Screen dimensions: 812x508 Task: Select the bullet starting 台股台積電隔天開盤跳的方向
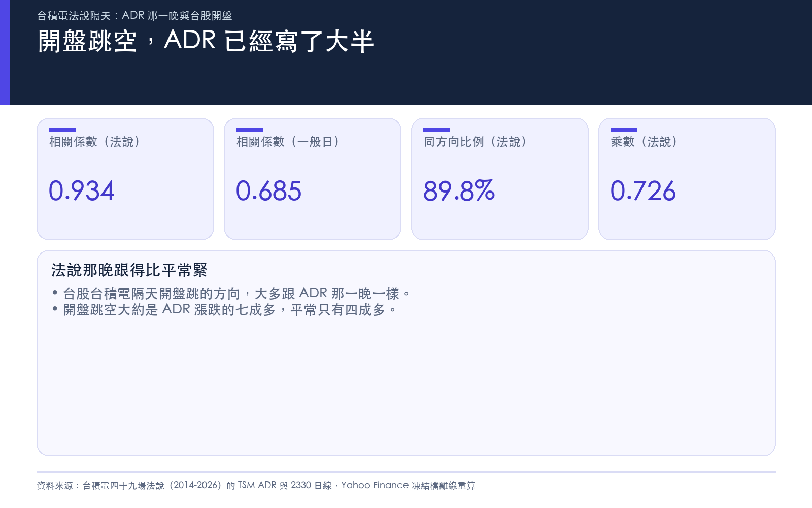click(x=231, y=294)
